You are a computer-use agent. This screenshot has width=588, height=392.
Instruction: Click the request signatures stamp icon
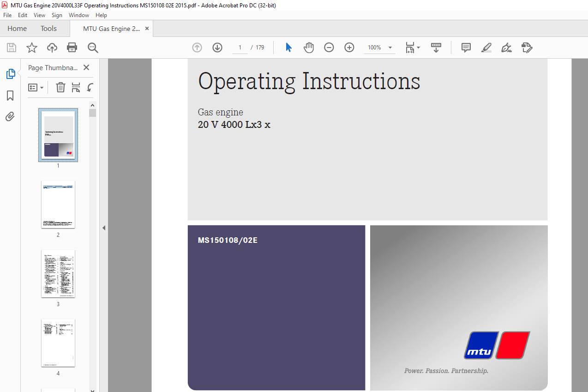[x=527, y=48]
